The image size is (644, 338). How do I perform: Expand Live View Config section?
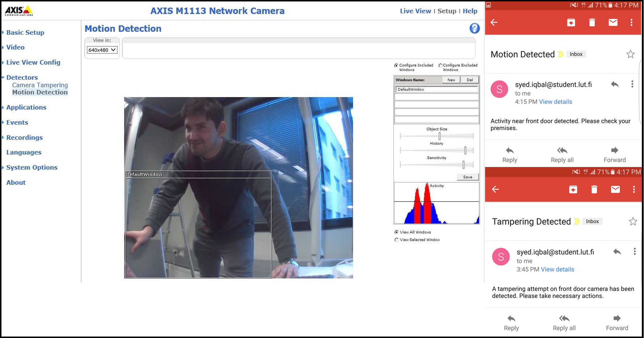[33, 62]
